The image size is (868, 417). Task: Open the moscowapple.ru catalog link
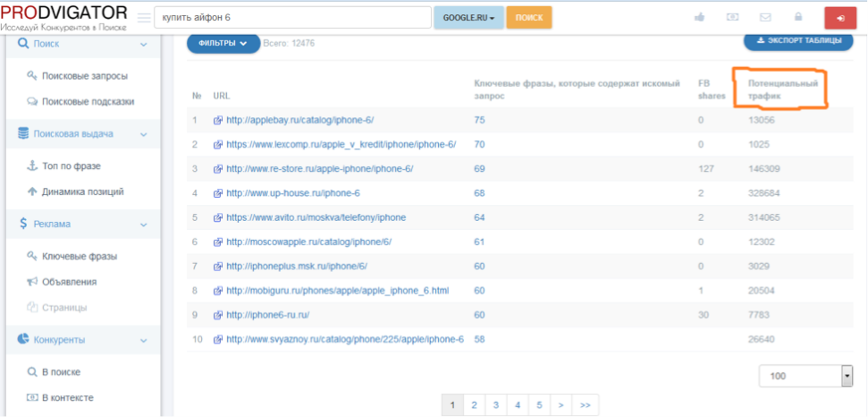click(309, 242)
